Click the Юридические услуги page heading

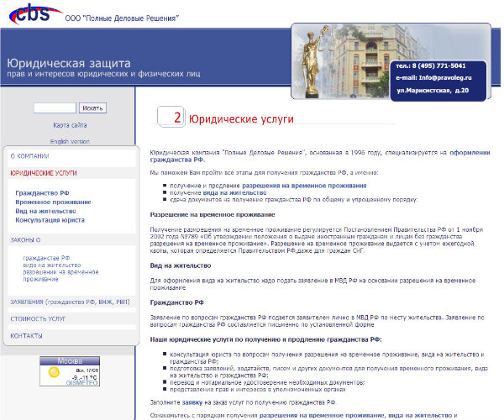point(241,119)
